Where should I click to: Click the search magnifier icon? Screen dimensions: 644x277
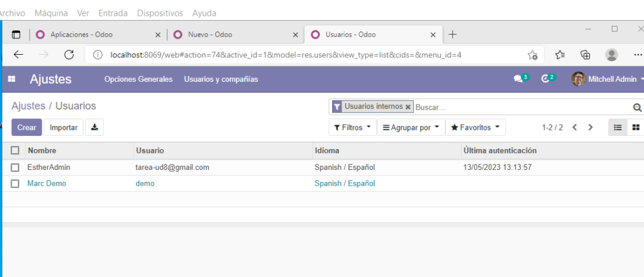[x=636, y=108]
